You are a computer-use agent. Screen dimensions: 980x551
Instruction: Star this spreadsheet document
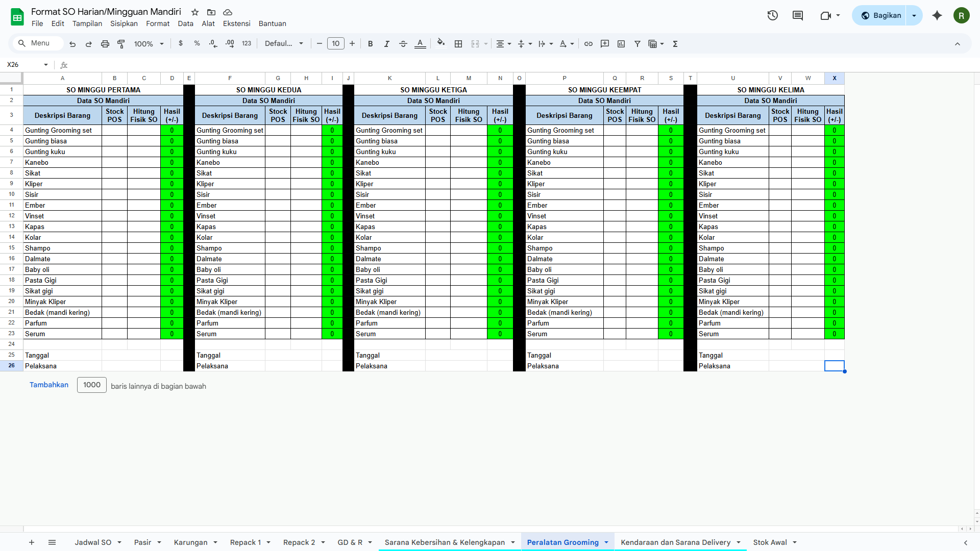click(195, 12)
